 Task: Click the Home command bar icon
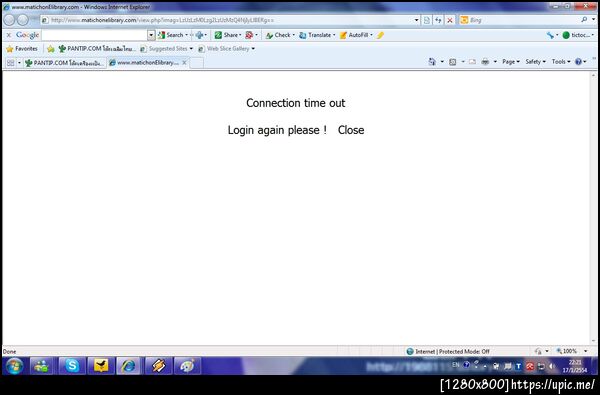coord(432,62)
